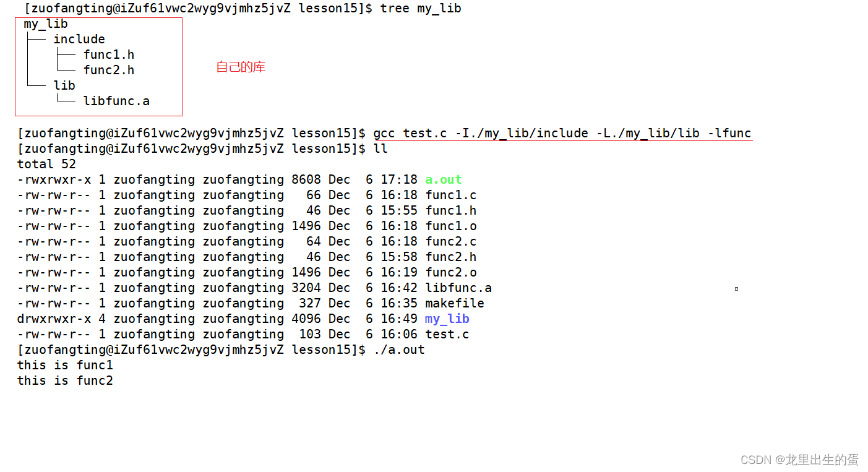Click func2.o in the listing
The height and width of the screenshot is (472, 868).
[x=451, y=273]
